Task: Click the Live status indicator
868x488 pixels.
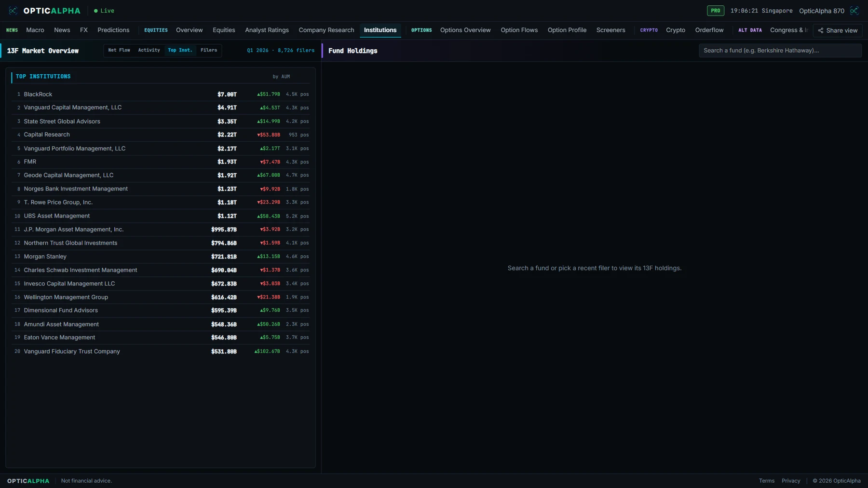Action: [104, 11]
